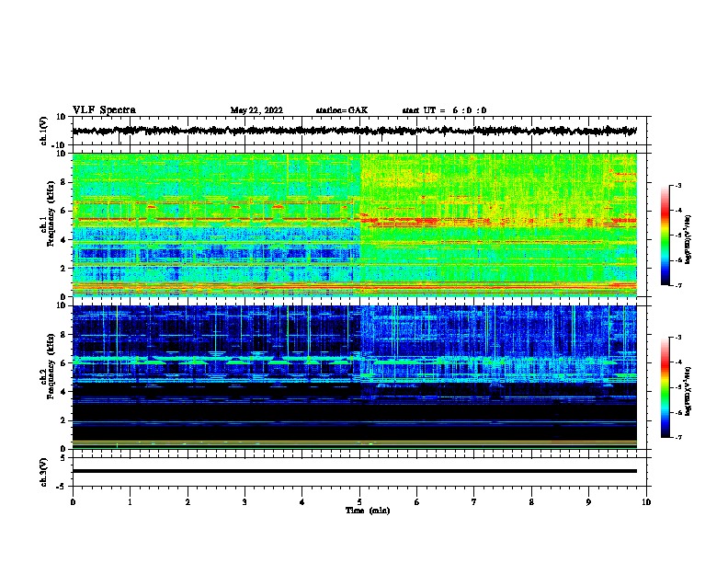This screenshot has height=563, width=728.
Task: Click the "4" tick label on the time axis
Action: point(302,502)
